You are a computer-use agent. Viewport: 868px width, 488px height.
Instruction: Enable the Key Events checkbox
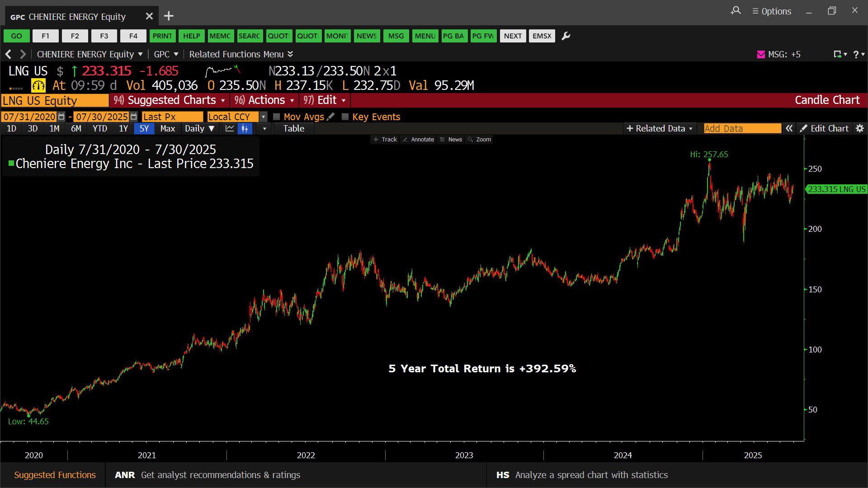pyautogui.click(x=345, y=117)
